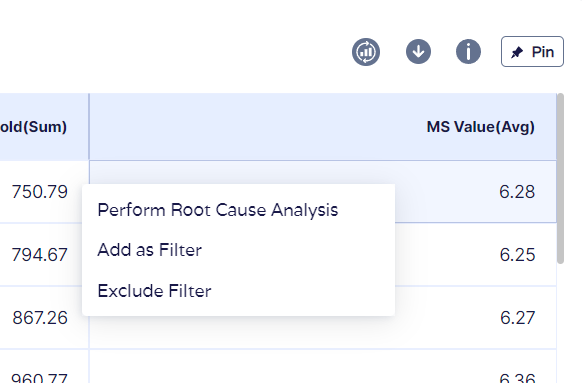
Task: Click the pushpin icon inside Pin button
Action: pos(516,52)
